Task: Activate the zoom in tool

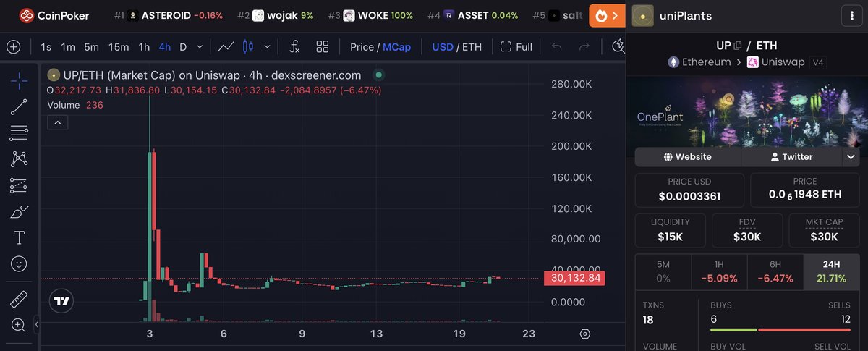Action: pyautogui.click(x=19, y=325)
